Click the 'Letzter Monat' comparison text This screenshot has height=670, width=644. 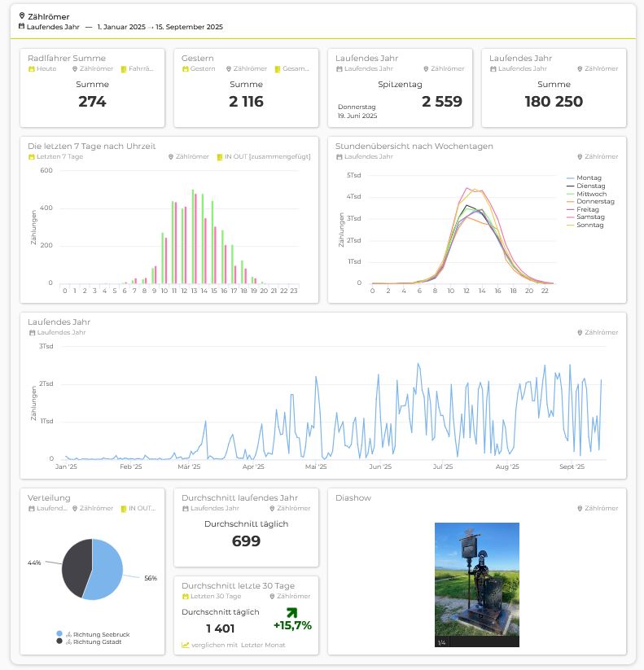[x=263, y=645]
